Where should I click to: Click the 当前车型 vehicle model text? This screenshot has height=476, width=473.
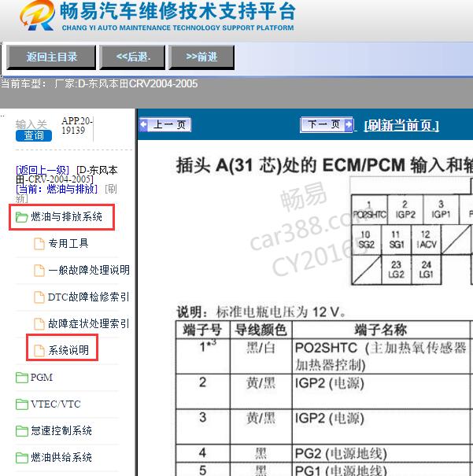click(x=99, y=83)
